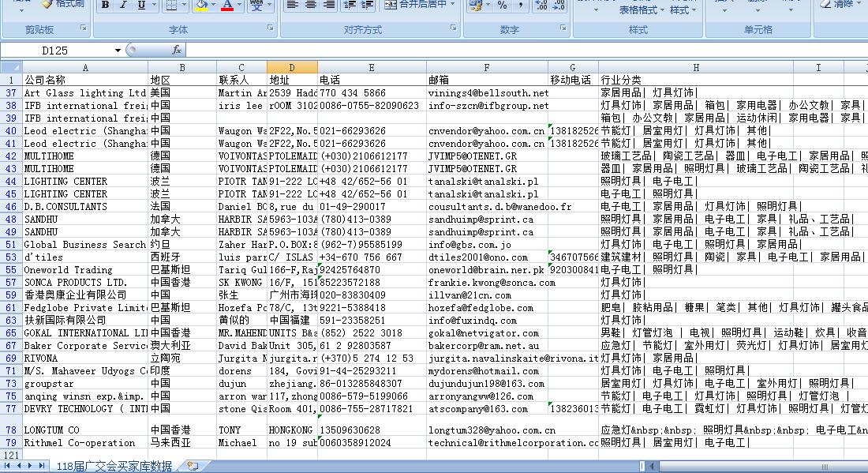Center-align the cell text
The height and width of the screenshot is (473, 868).
pos(311,5)
